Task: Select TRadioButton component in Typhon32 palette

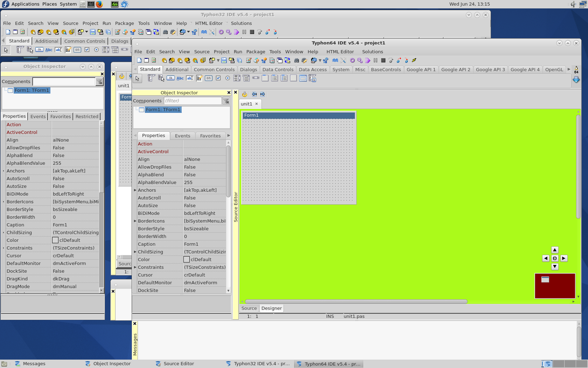Action: pyautogui.click(x=96, y=50)
